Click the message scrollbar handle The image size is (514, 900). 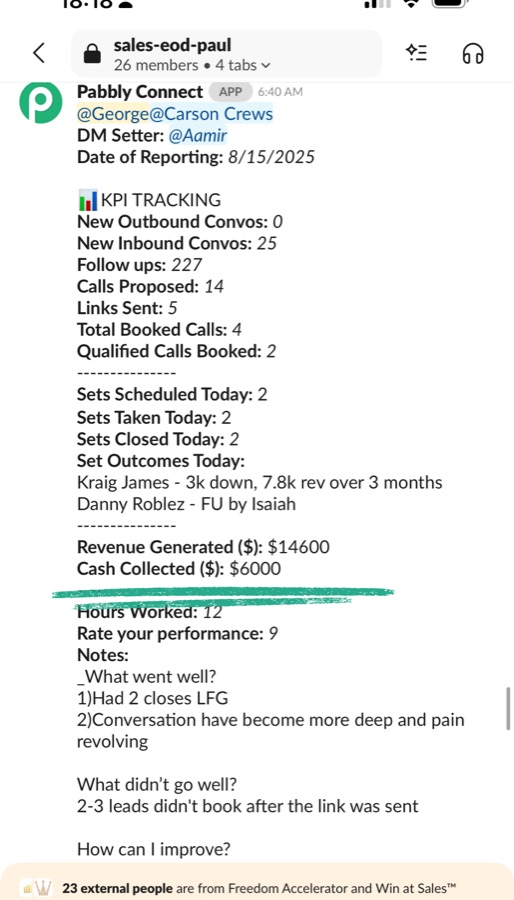point(508,708)
